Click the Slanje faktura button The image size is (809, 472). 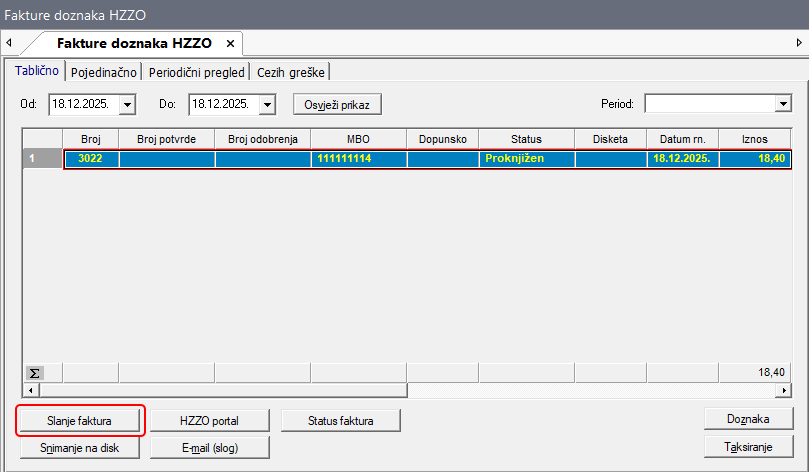click(x=81, y=421)
